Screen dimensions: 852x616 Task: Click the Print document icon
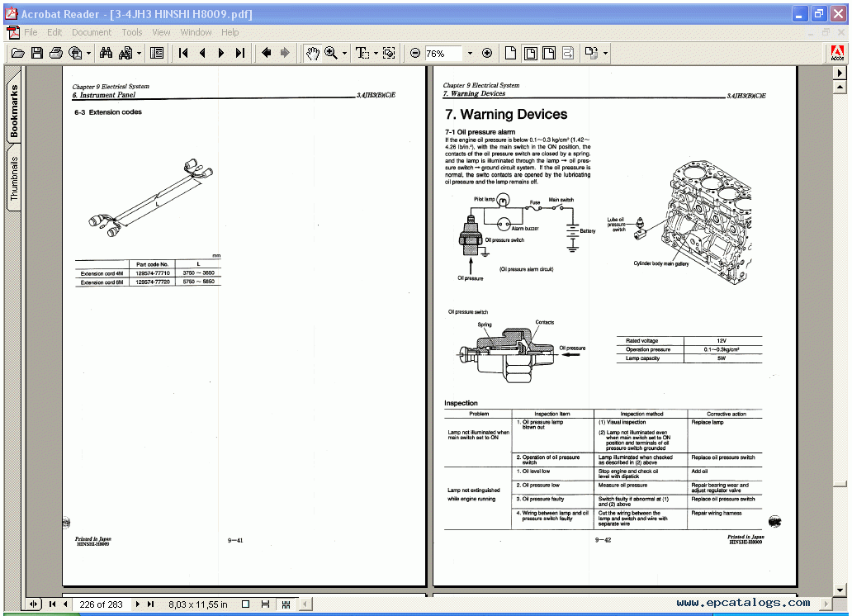[x=56, y=52]
